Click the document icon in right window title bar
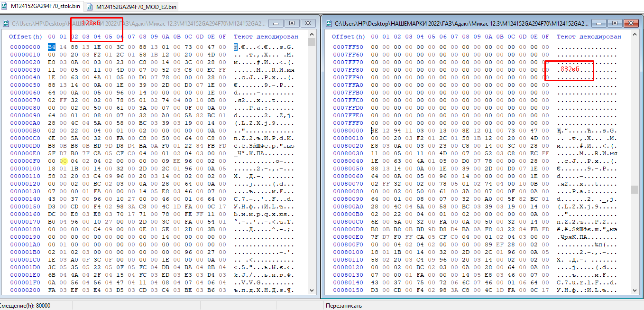This screenshot has height=310, width=644. tap(328, 23)
